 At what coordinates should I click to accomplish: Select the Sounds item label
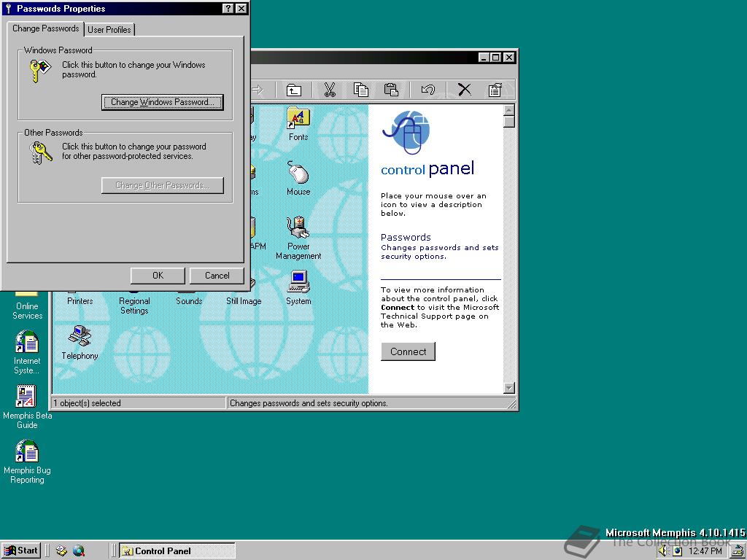(189, 301)
